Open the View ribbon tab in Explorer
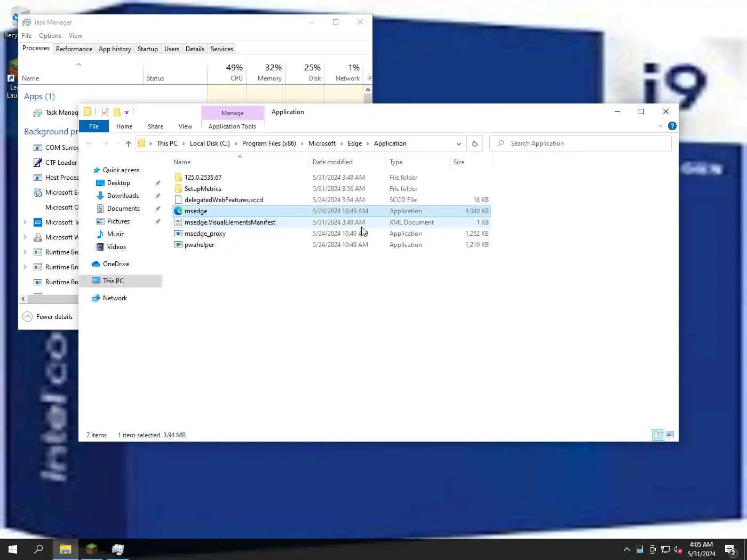The image size is (747, 560). click(185, 126)
